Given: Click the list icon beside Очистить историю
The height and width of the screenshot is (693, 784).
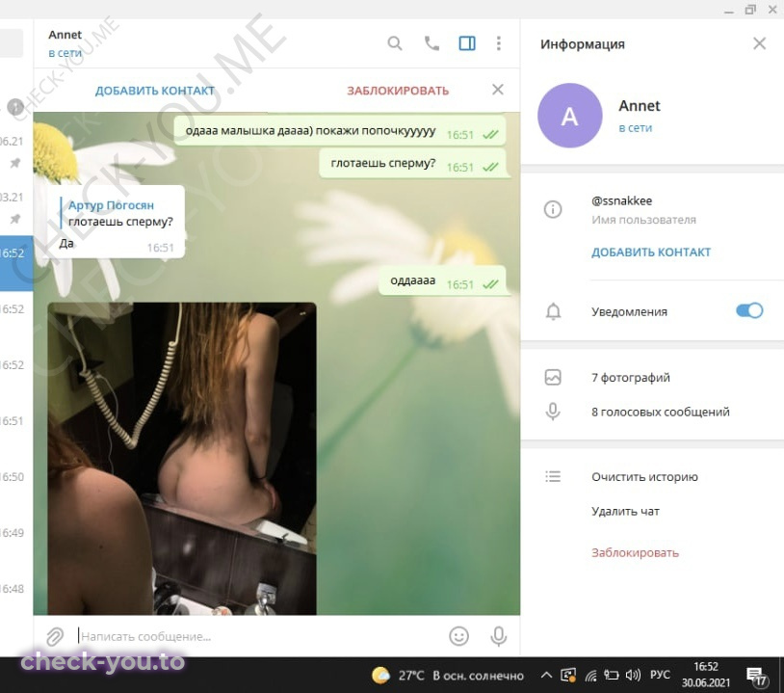Looking at the screenshot, I should [x=553, y=476].
